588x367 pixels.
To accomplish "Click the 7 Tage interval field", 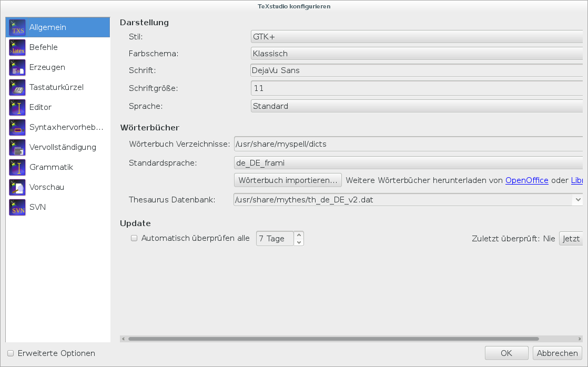I will (275, 239).
